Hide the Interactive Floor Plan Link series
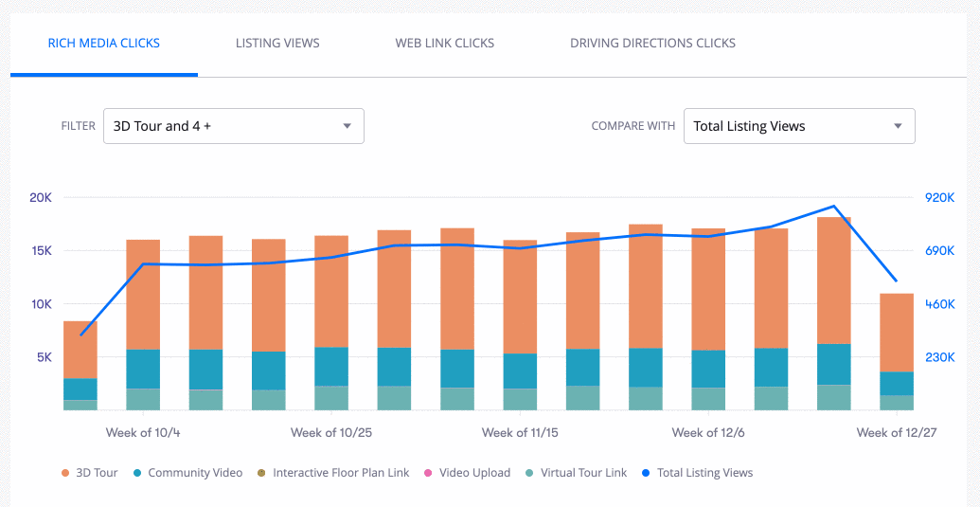980x507 pixels. (341, 473)
